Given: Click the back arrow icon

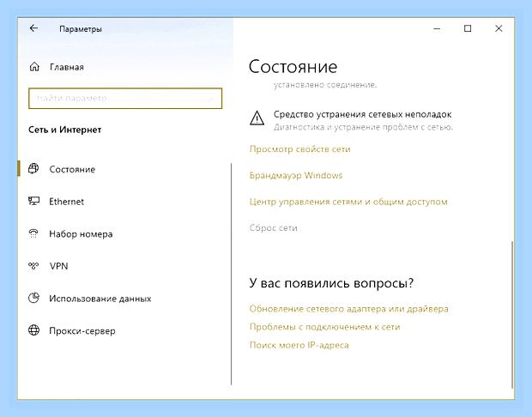Looking at the screenshot, I should [33, 28].
